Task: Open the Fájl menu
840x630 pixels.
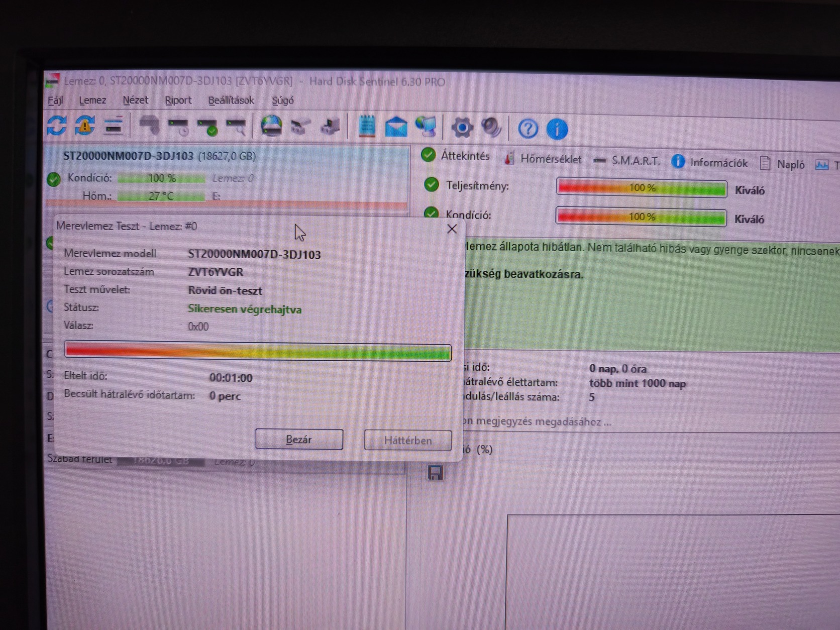Action: tap(55, 100)
